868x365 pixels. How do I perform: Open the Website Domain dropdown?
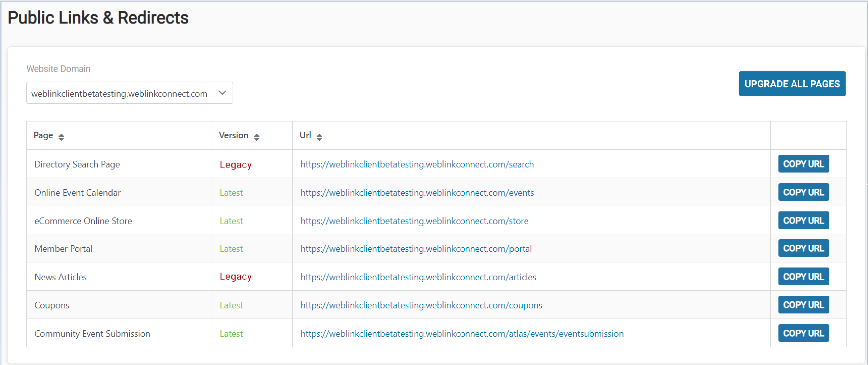(x=129, y=93)
